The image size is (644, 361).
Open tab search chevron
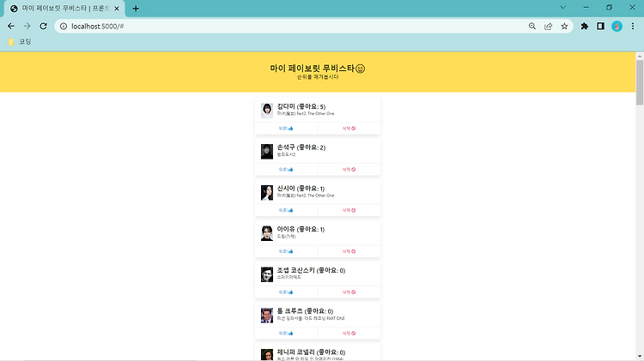[563, 8]
